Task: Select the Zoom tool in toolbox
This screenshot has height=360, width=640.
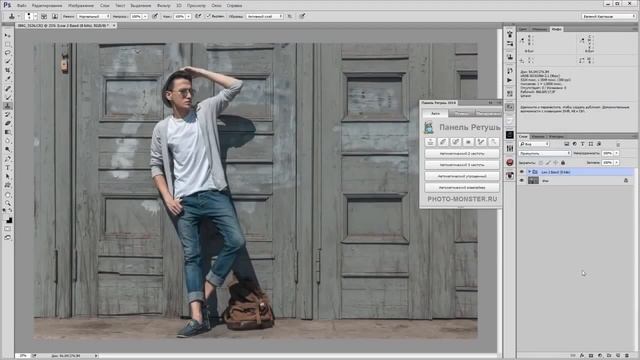Action: (x=8, y=203)
